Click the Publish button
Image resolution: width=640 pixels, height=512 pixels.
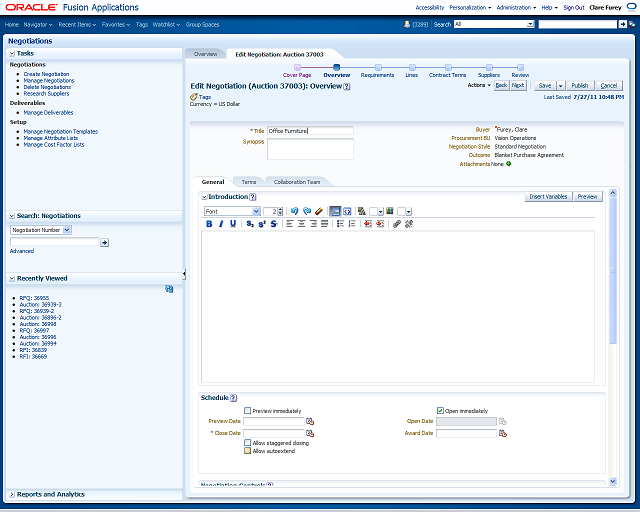pos(580,85)
